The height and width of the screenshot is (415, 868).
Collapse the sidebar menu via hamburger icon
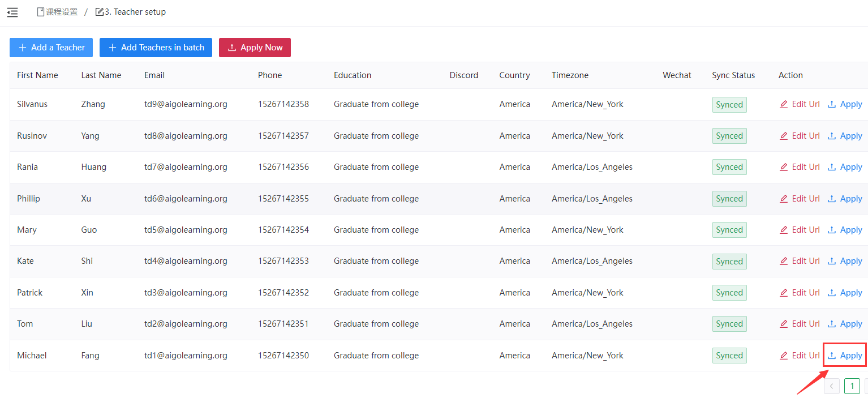point(12,12)
